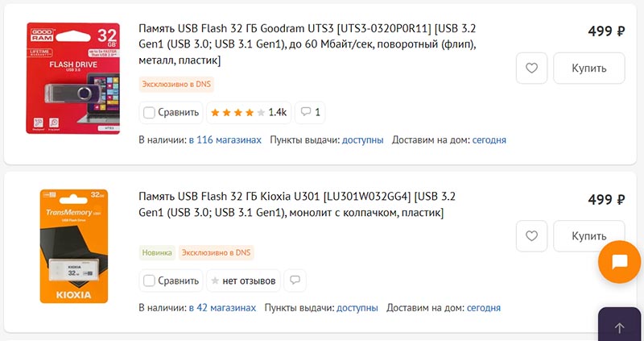The image size is (644, 341).
Task: Check 'Сравнить' for Goodram UTS3
Action: [x=149, y=112]
